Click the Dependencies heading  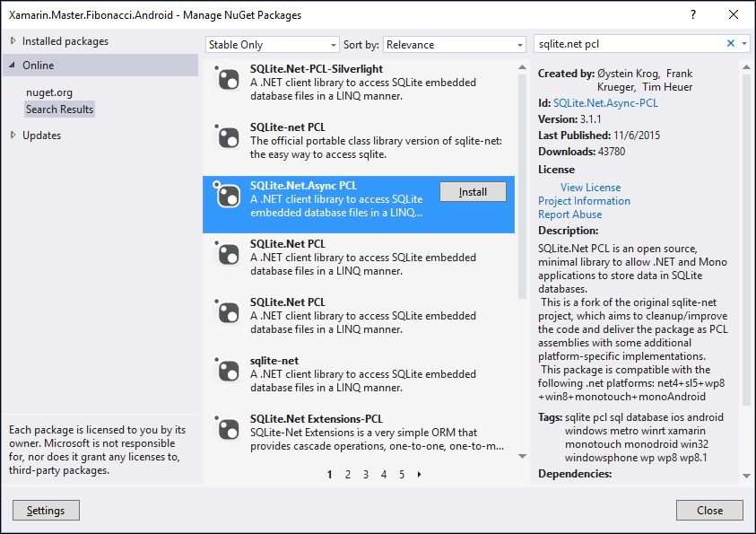pos(575,474)
